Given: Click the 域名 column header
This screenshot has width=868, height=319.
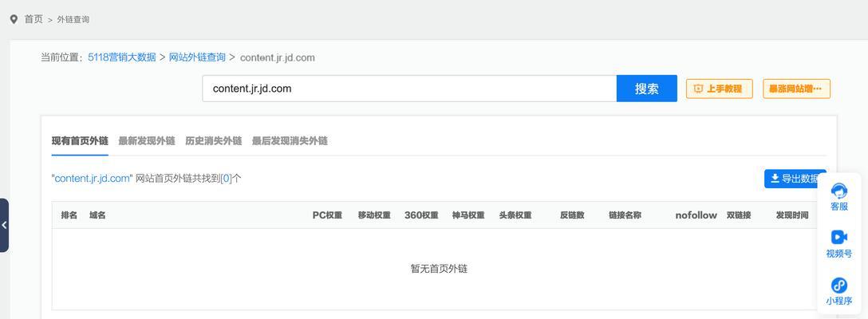Looking at the screenshot, I should (x=97, y=215).
